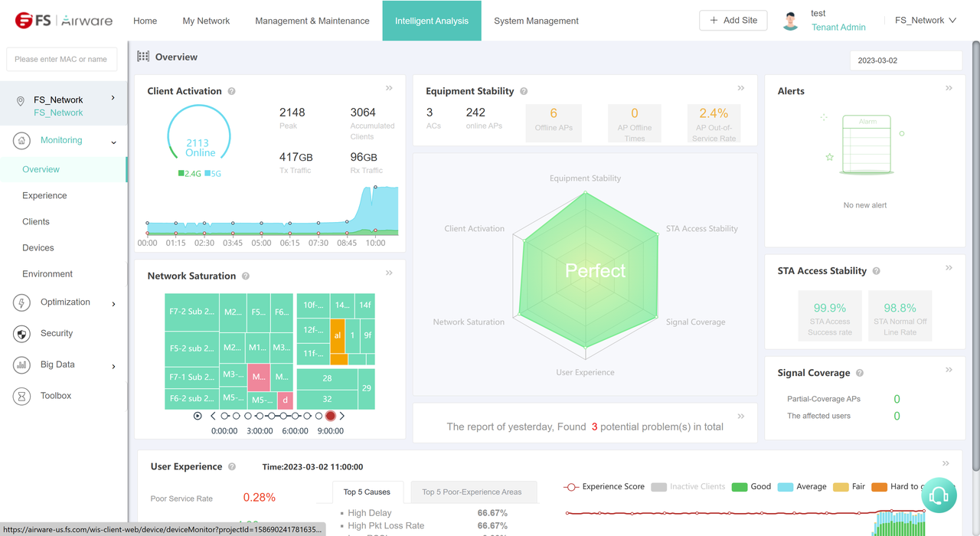Click help icon beside Client Activation
The width and height of the screenshot is (980, 536).
point(231,91)
